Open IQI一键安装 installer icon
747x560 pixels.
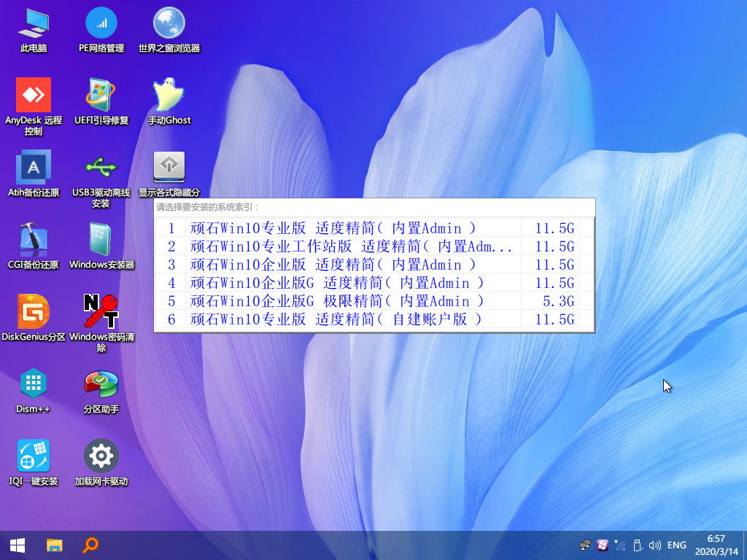34,456
